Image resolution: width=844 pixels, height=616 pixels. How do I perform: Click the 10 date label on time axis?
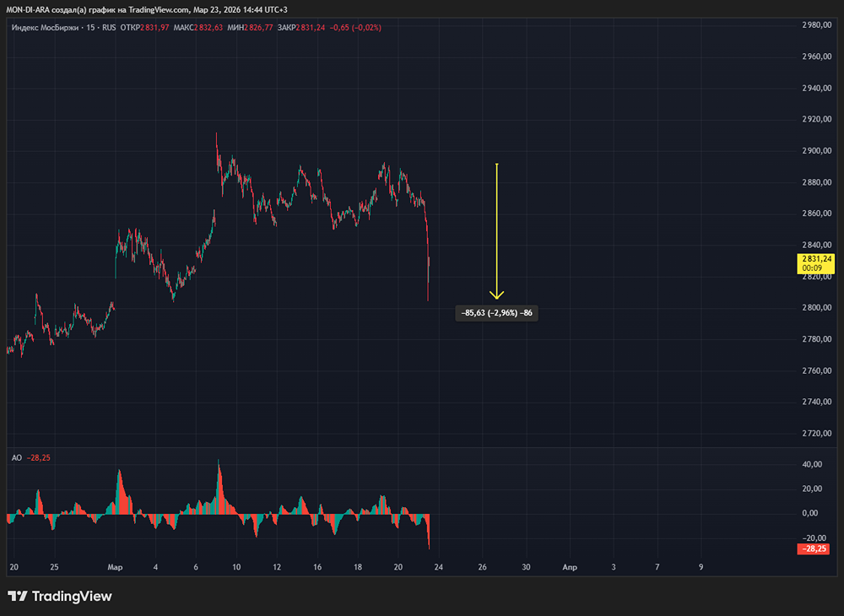[x=236, y=567]
